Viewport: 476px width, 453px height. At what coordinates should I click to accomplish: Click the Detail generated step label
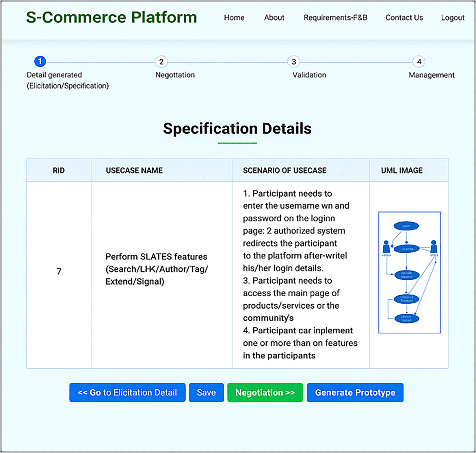[54, 75]
